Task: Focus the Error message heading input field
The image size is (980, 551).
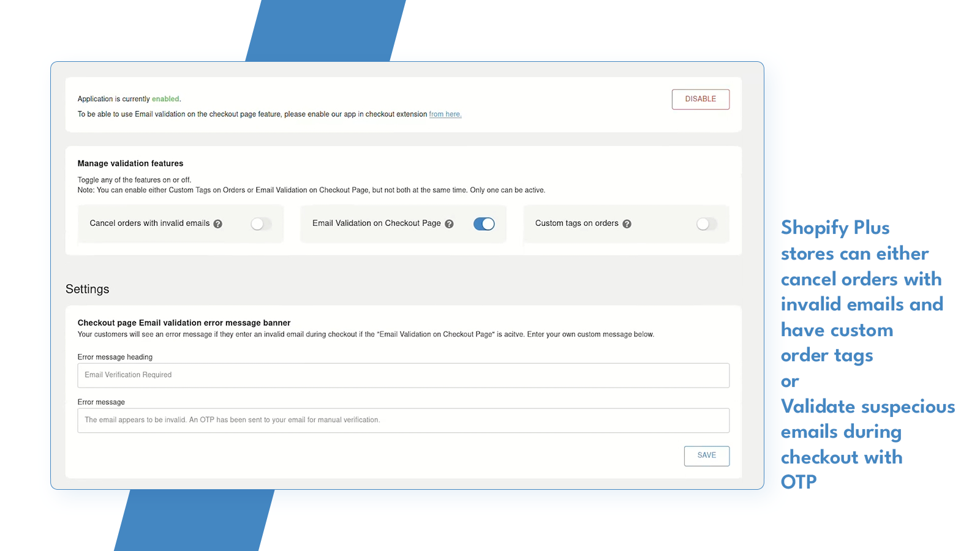Action: (x=403, y=375)
